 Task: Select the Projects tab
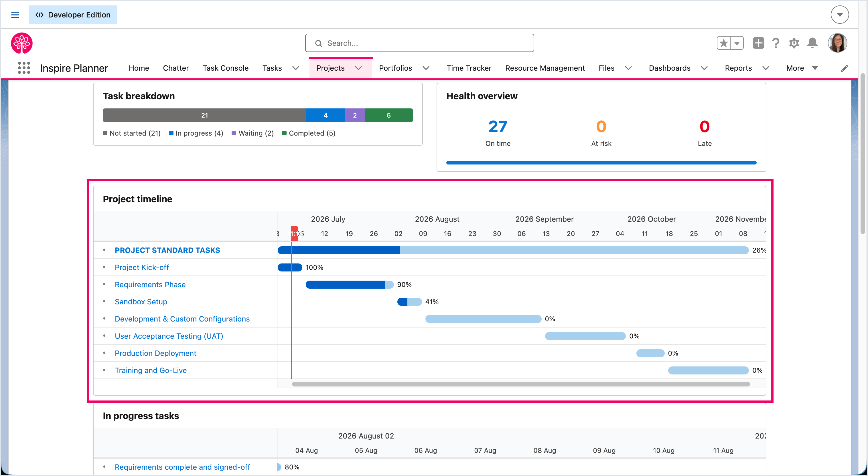[x=330, y=68]
